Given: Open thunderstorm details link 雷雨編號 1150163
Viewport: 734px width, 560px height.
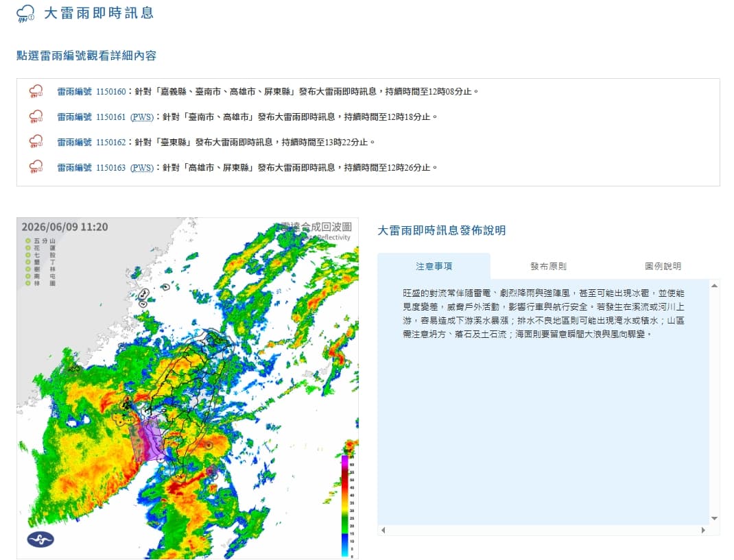Looking at the screenshot, I should click(x=91, y=167).
